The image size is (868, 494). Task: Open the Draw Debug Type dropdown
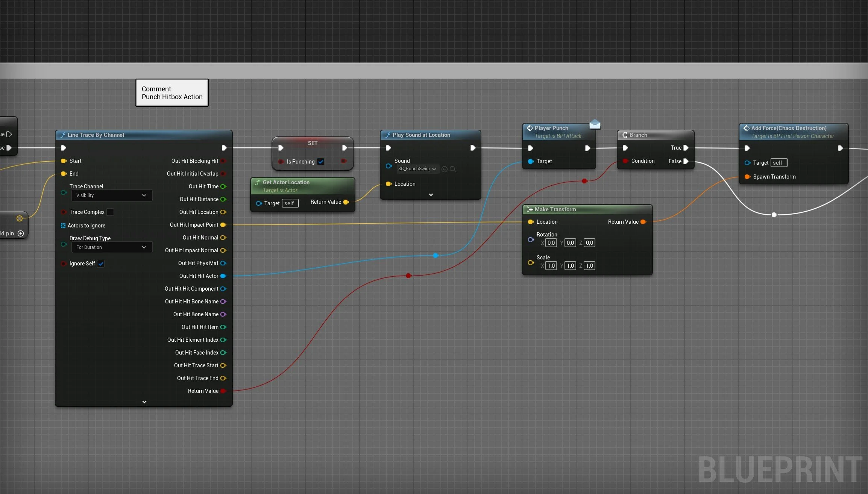click(x=111, y=247)
